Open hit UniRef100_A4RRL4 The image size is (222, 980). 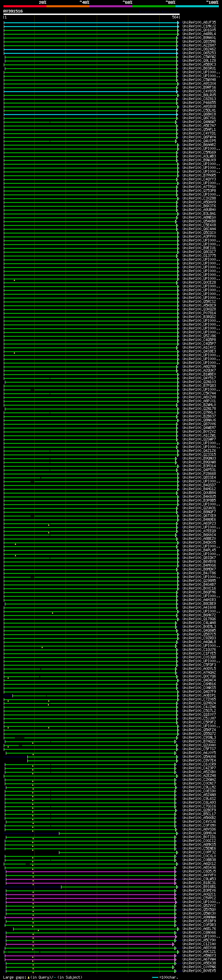199,34
